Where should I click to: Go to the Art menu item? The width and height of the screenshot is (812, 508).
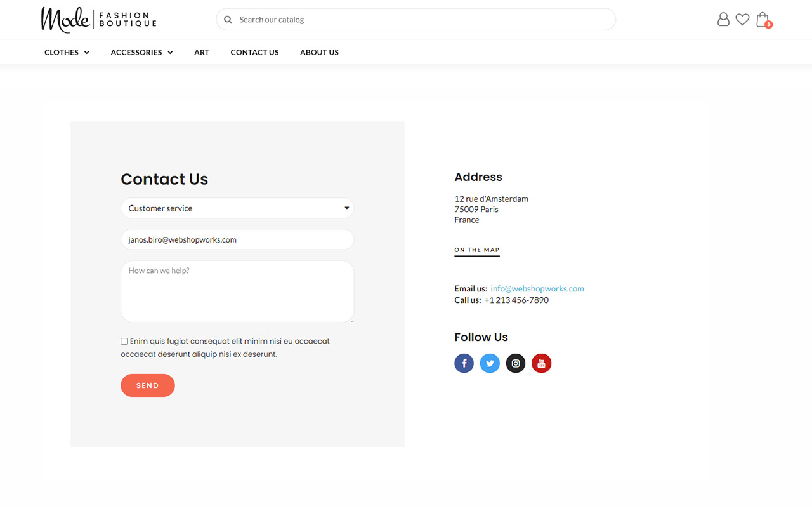(x=202, y=52)
